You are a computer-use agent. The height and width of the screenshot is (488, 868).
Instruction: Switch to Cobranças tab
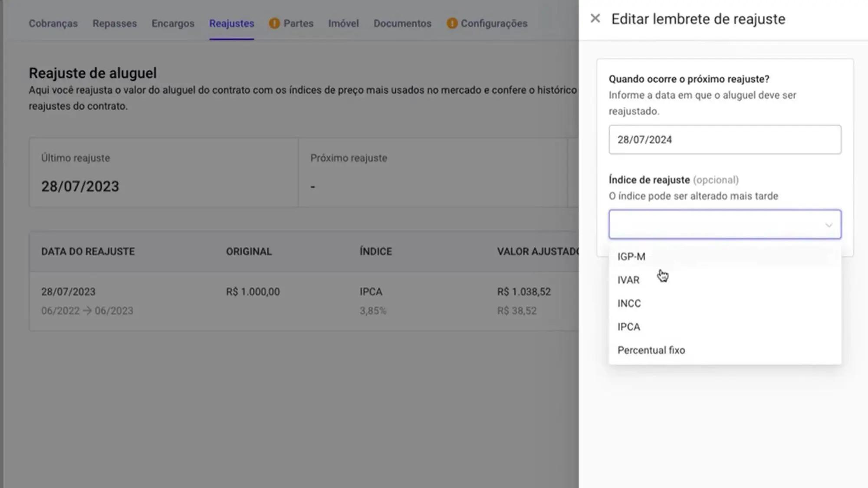tap(53, 23)
